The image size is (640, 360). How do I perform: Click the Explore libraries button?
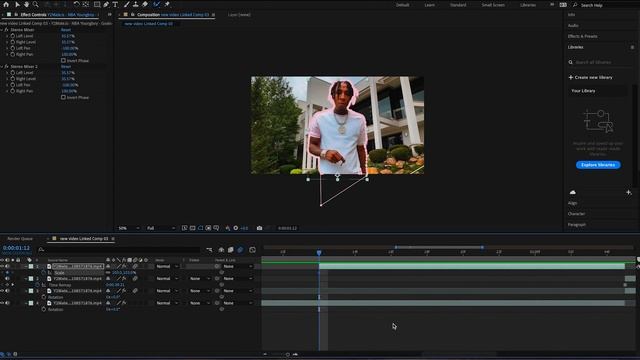tap(598, 165)
